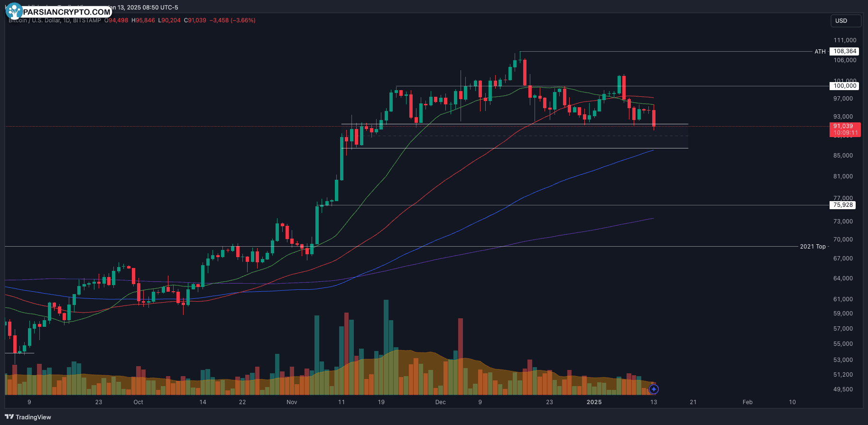Select the ATH price label 108,364

(x=845, y=51)
